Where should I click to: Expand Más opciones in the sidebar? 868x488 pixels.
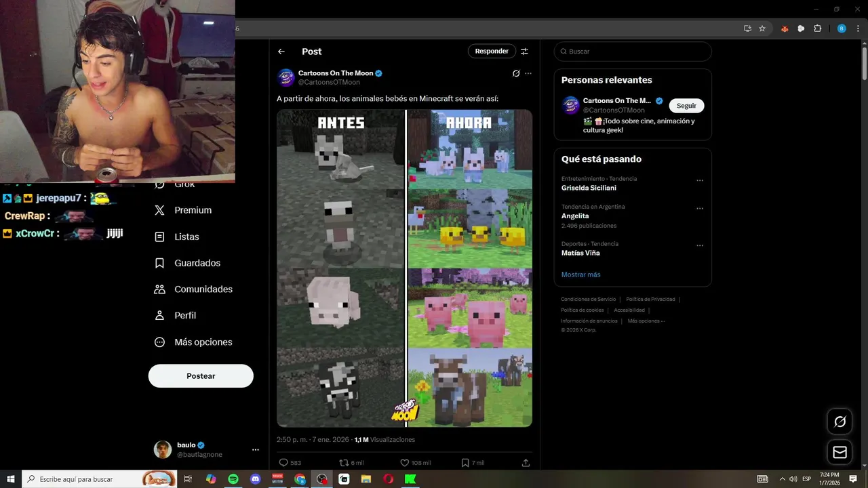click(193, 342)
